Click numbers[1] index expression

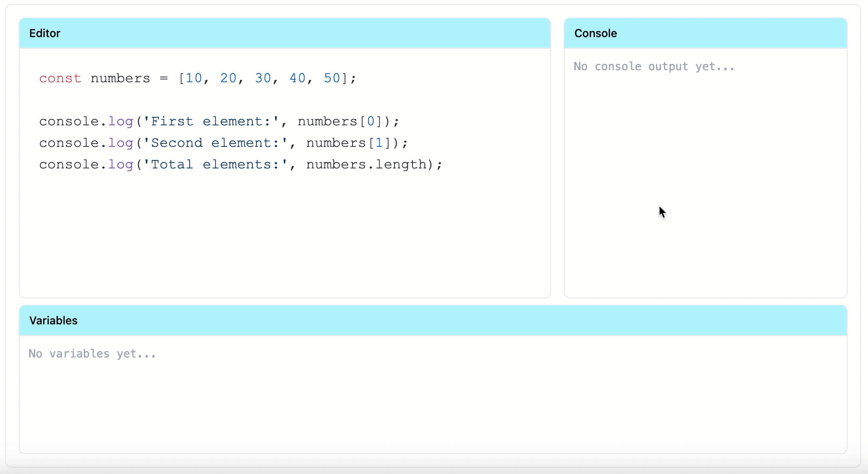tap(348, 143)
